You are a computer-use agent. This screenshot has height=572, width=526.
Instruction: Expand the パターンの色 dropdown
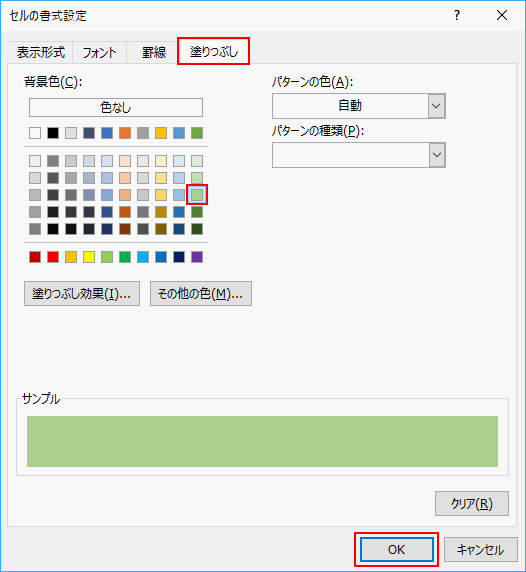(x=437, y=106)
